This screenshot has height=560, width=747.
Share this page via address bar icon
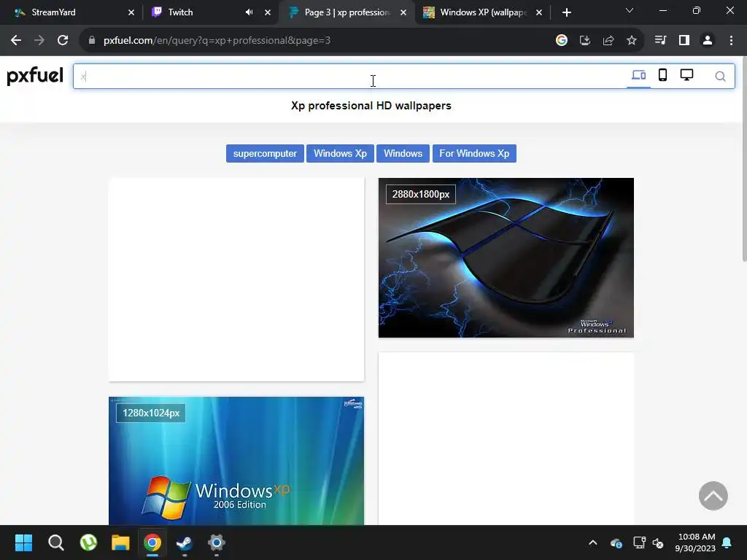click(x=608, y=41)
